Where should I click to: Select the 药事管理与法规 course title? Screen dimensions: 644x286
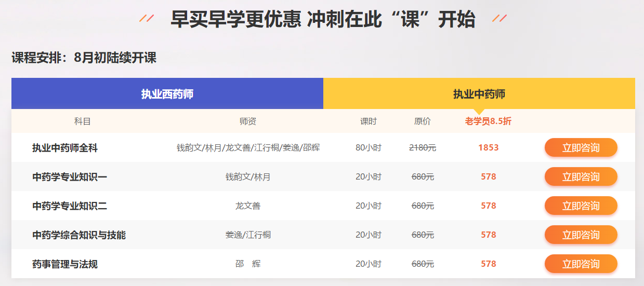[x=65, y=264]
